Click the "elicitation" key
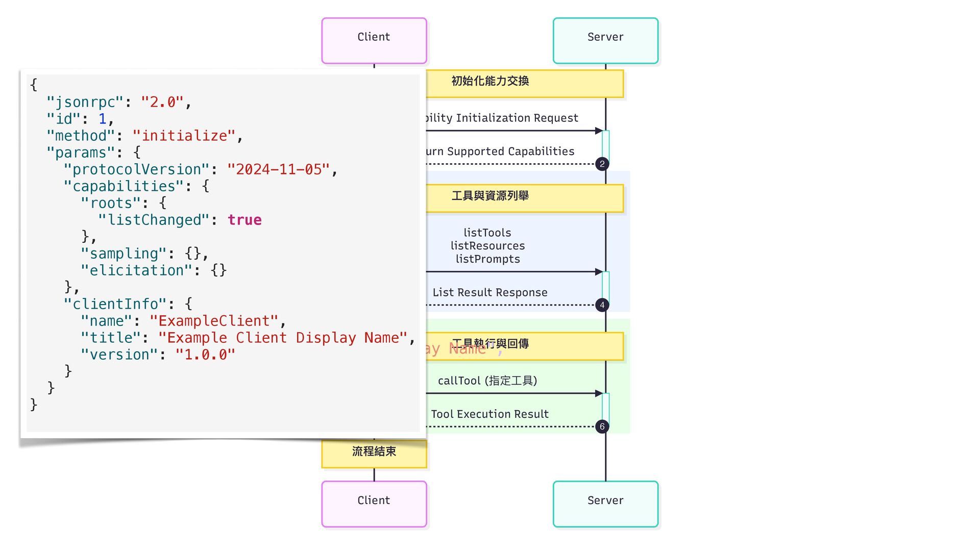This screenshot has width=980, height=551. tap(137, 270)
